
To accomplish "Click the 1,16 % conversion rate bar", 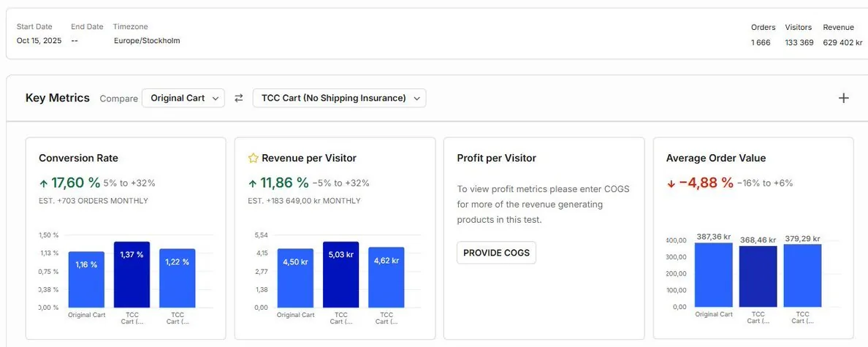I will 86,280.
